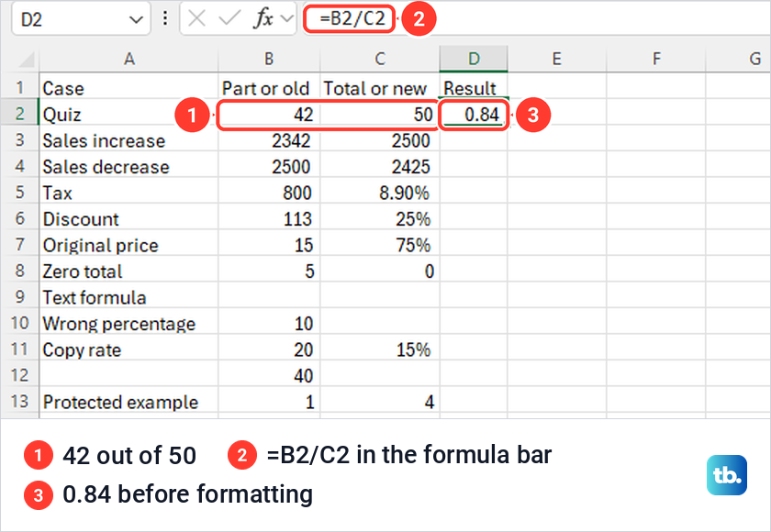
Task: Select column F header
Action: point(656,59)
